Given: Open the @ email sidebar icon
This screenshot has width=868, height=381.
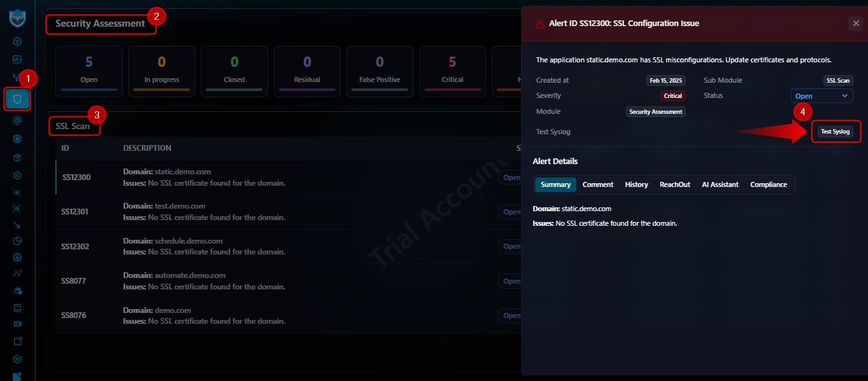Looking at the screenshot, I should pos(18,120).
